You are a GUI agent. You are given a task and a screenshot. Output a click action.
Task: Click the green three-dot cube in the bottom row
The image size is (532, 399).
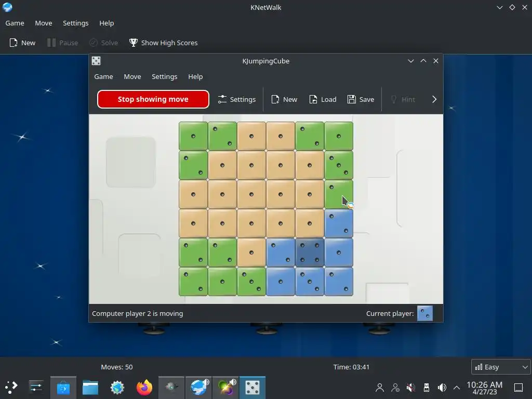tap(251, 282)
